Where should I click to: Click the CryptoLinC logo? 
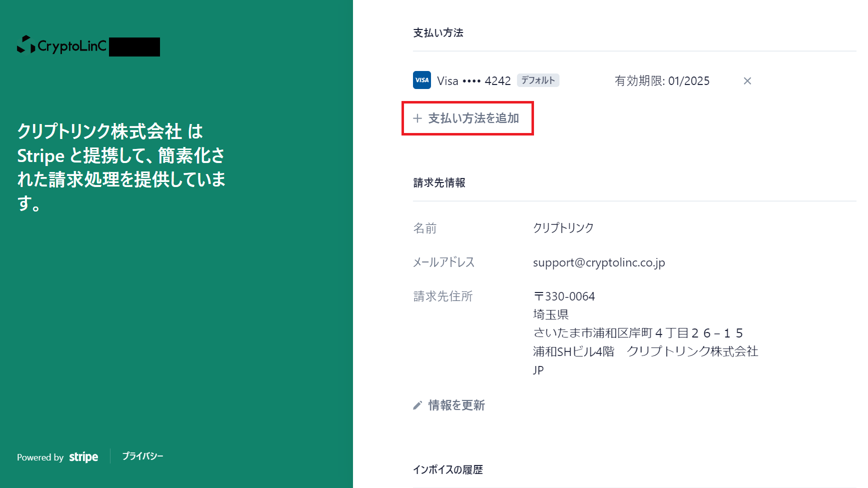coord(62,45)
